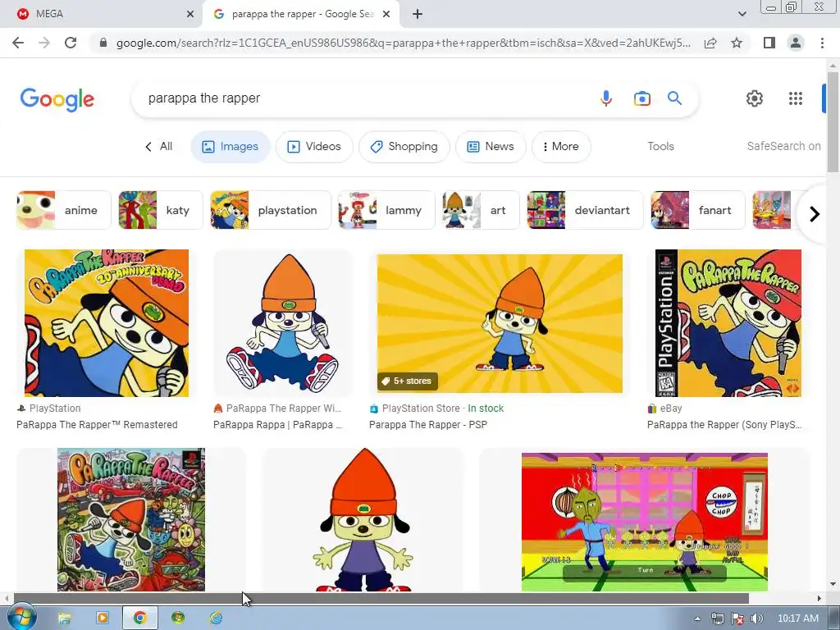Open Windows Explorer from the taskbar

[64, 619]
